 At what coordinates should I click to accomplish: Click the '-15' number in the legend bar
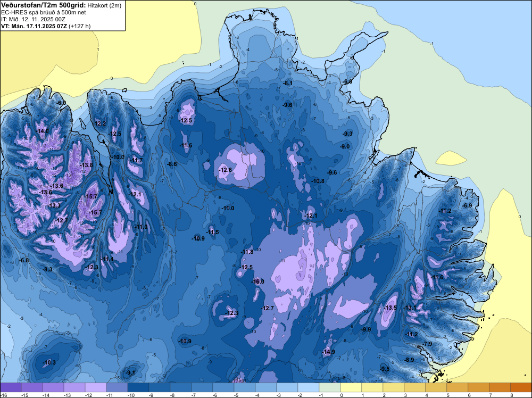[x=25, y=395]
